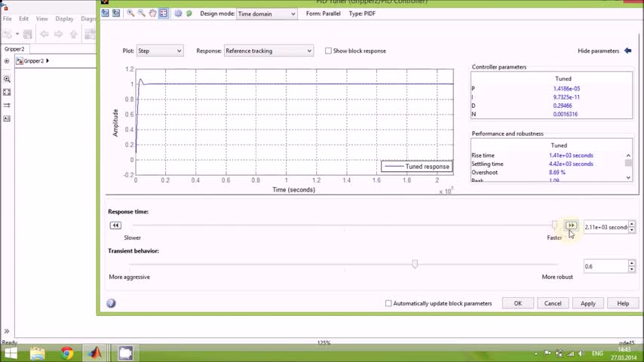This screenshot has width=644, height=362.
Task: Enable Show block response checkbox
Action: click(x=328, y=51)
